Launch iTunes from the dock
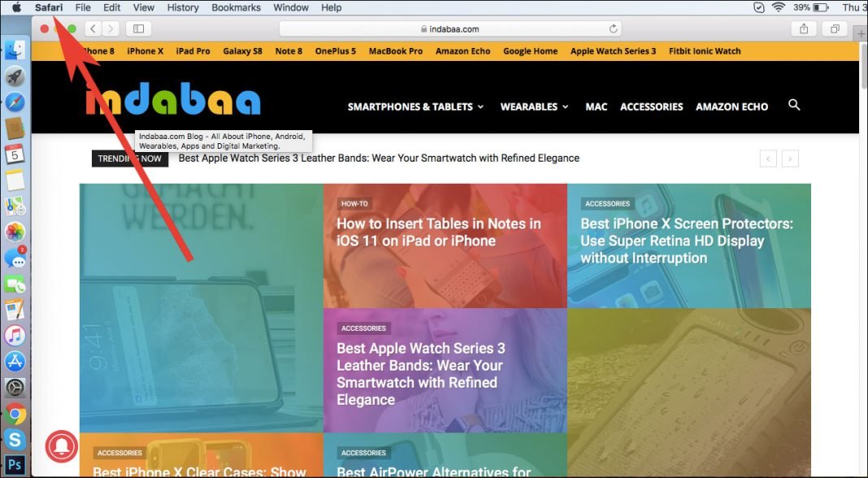Screen dimensions: 868x478 click(x=15, y=336)
